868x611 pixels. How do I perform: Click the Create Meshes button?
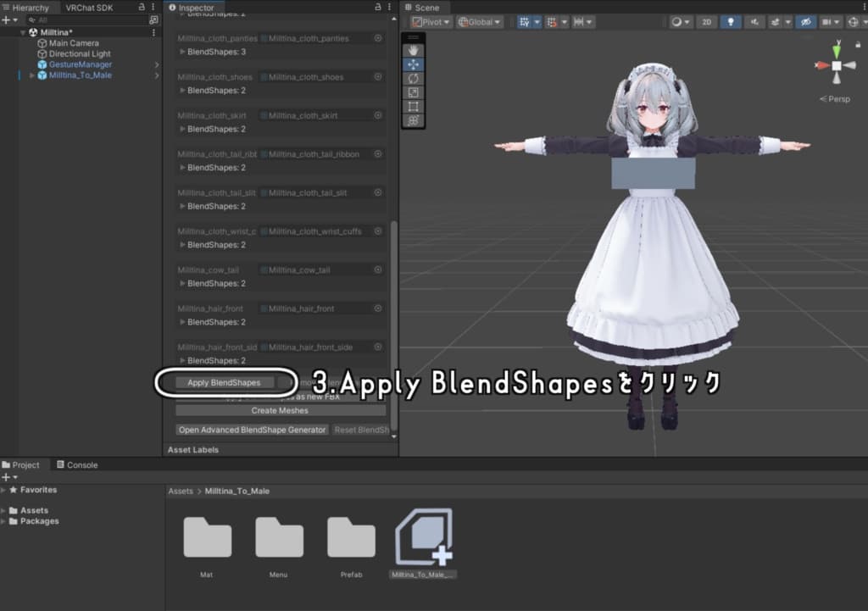click(x=280, y=411)
